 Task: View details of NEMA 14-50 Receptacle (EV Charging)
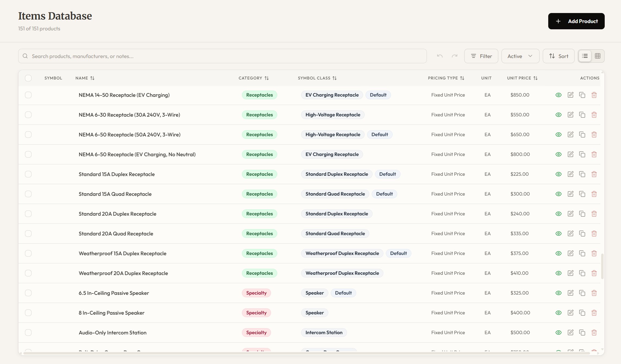(x=559, y=95)
